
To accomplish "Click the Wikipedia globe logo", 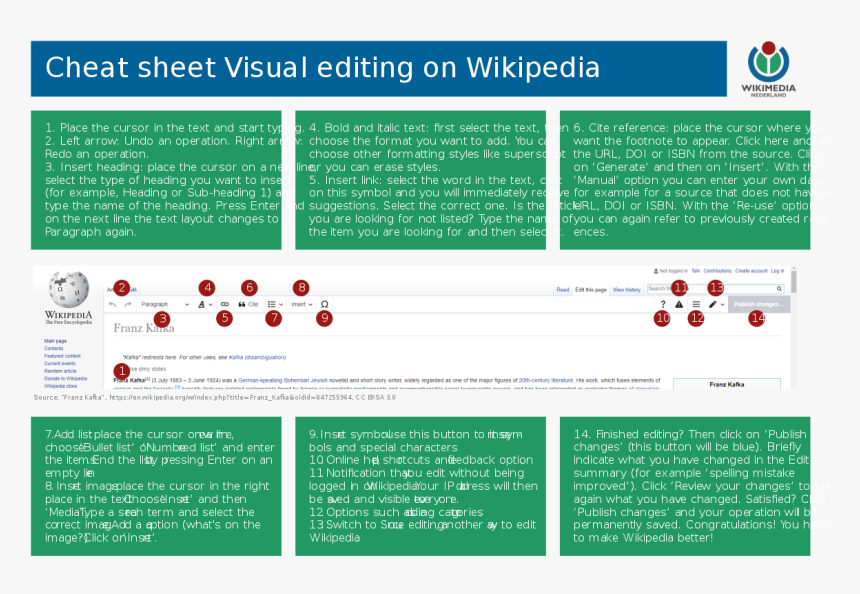I will coord(69,289).
